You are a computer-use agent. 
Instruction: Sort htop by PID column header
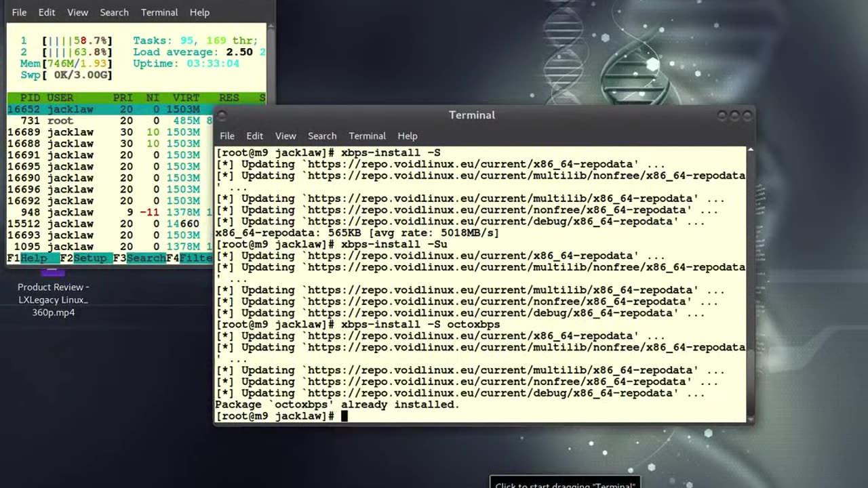(30, 98)
